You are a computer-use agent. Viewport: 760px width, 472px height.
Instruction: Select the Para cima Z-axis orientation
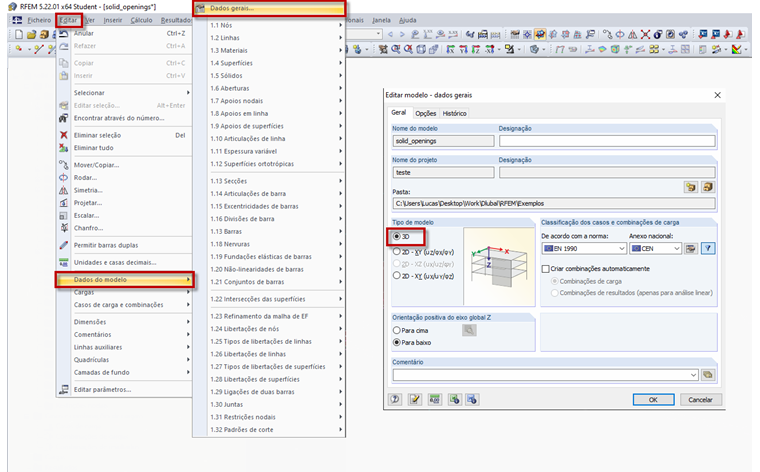click(x=396, y=330)
